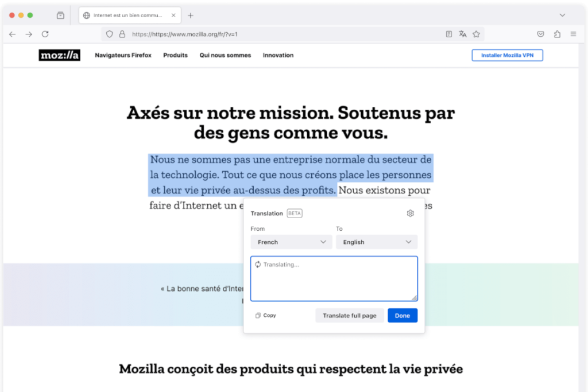Image resolution: width=588 pixels, height=392 pixels.
Task: Reload the current page
Action: point(44,34)
